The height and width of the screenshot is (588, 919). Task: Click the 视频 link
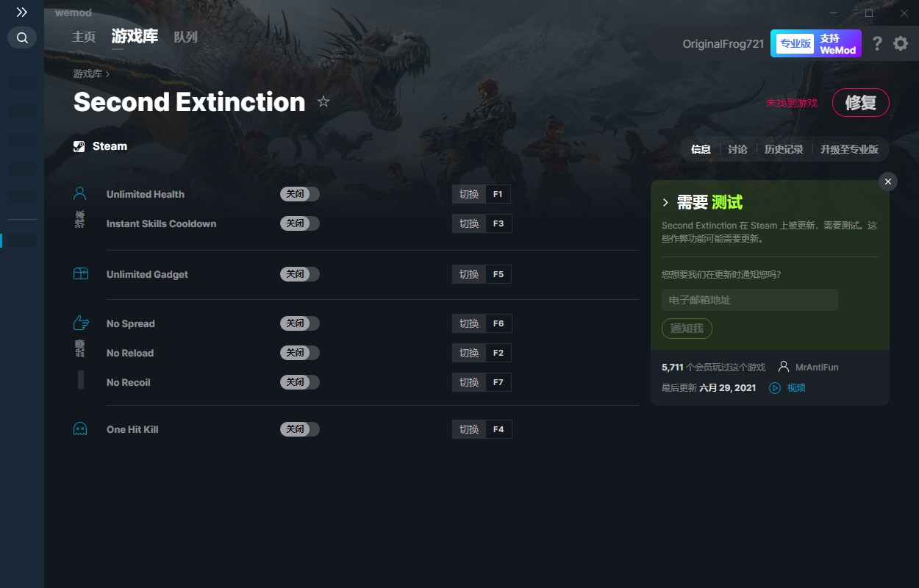(796, 388)
